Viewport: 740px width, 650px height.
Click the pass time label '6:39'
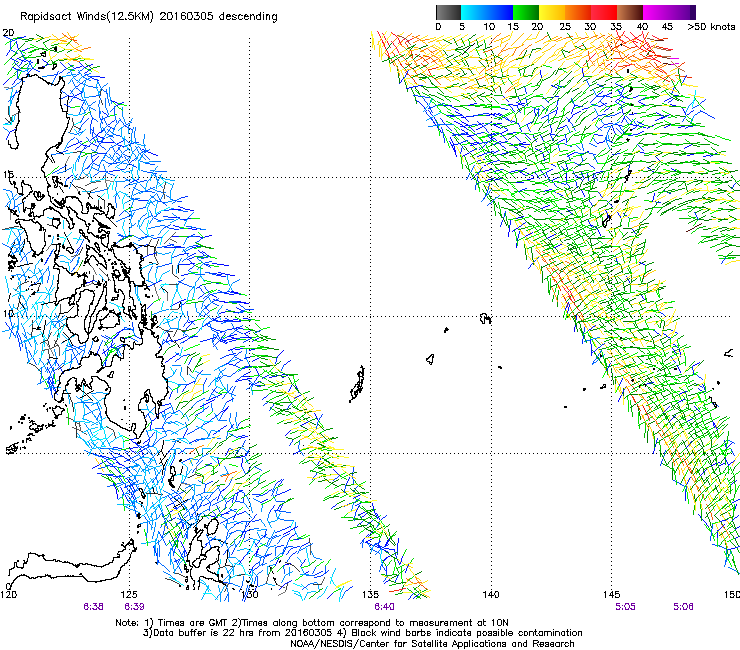click(134, 607)
